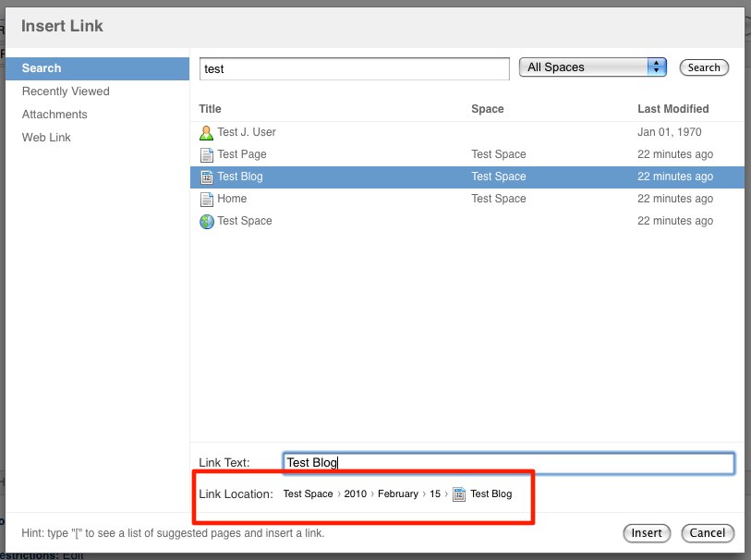The width and height of the screenshot is (751, 560).
Task: Click 'Test Blog' in Link Location breadcrumb
Action: click(491, 493)
